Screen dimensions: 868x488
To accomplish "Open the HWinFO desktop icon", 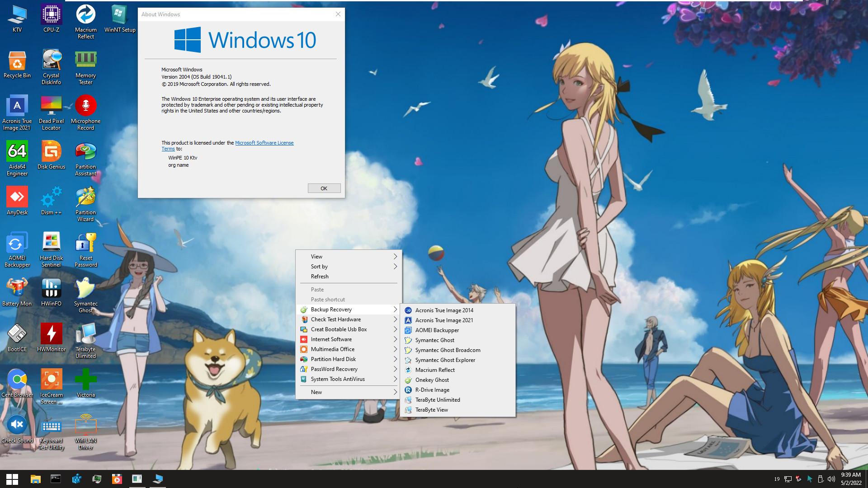I will (x=51, y=292).
